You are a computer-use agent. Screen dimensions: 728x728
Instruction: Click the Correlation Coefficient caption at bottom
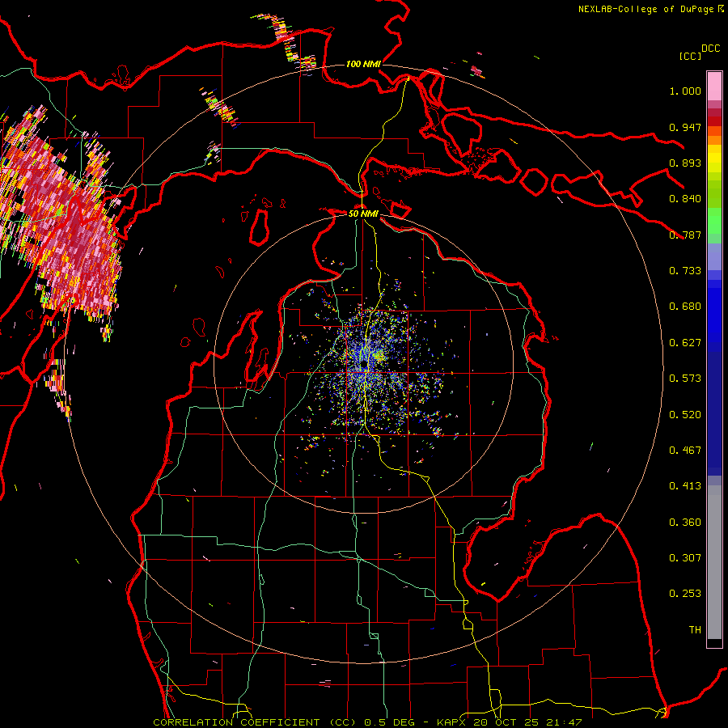click(x=367, y=722)
